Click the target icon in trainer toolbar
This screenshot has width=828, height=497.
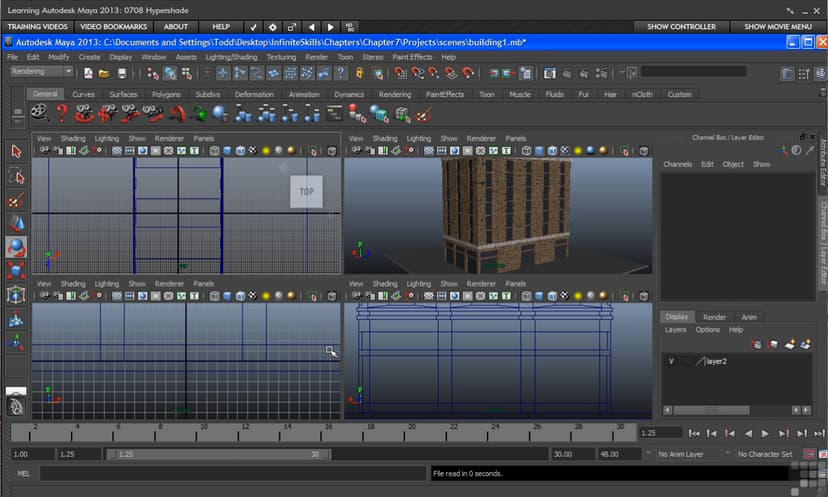point(272,27)
